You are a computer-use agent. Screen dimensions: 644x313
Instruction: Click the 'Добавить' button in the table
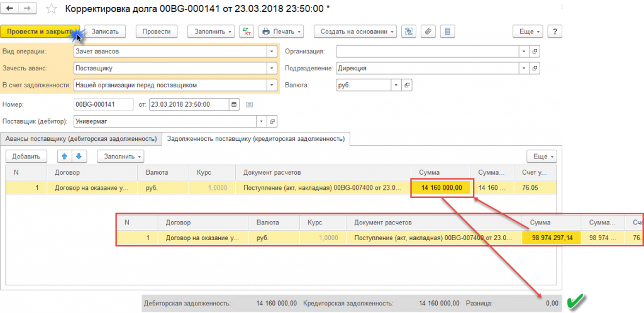click(26, 156)
